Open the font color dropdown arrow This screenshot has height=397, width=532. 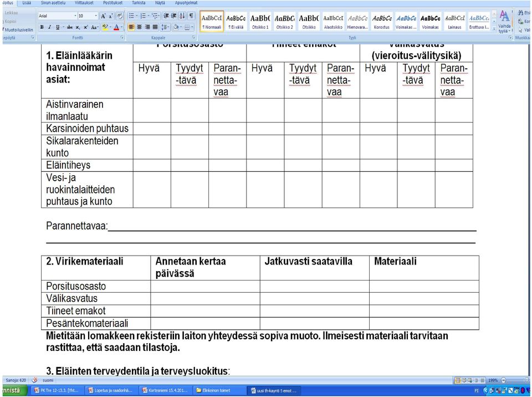[121, 27]
